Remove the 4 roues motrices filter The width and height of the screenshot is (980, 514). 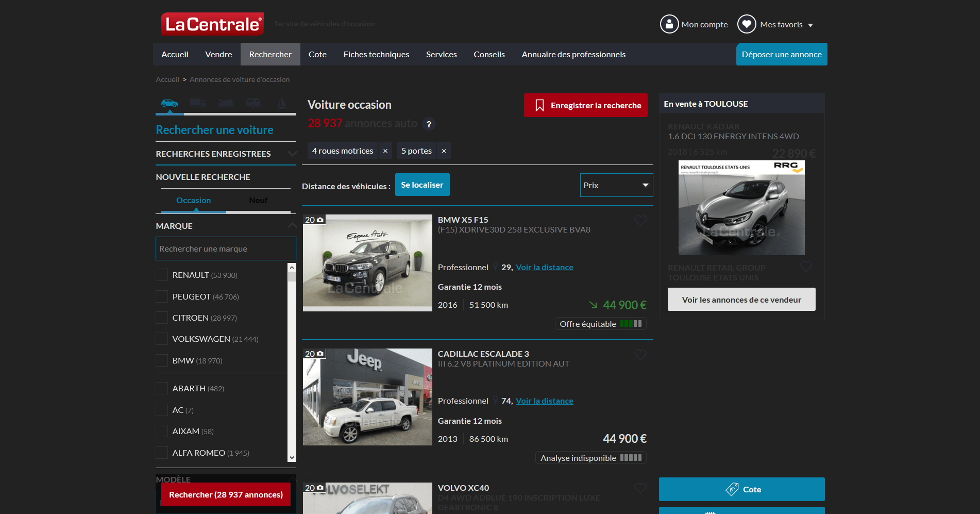(385, 151)
